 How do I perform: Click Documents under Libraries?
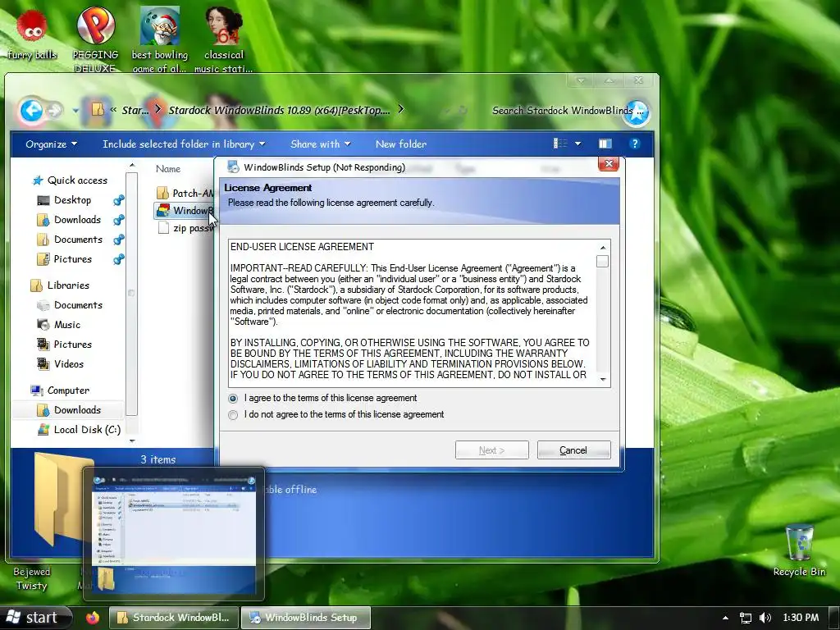[69, 305]
